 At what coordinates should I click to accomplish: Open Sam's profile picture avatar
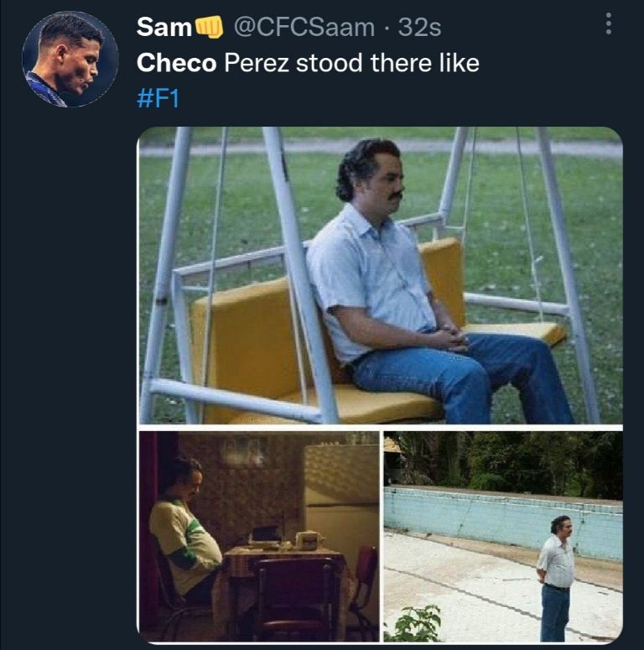(x=70, y=59)
